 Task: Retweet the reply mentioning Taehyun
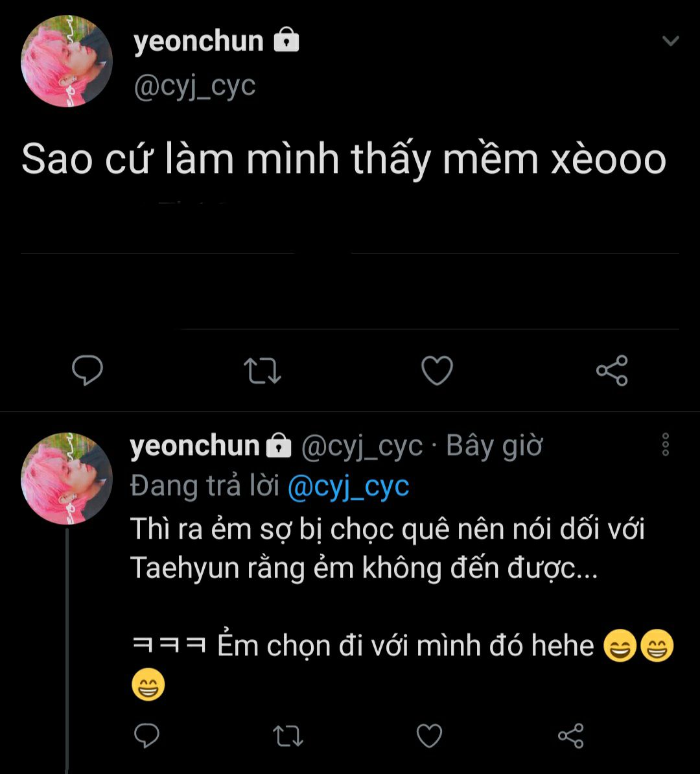287,736
